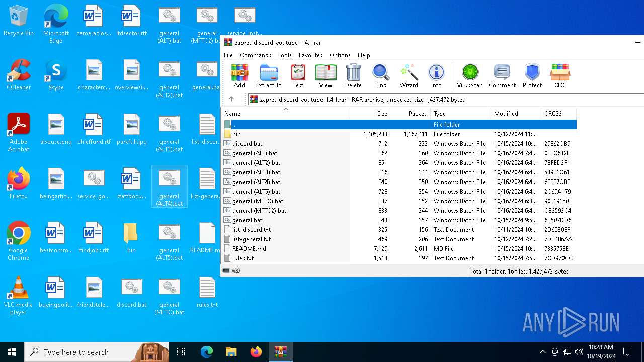Click the Delete trash can icon
This screenshot has width=644, height=362.
[353, 76]
